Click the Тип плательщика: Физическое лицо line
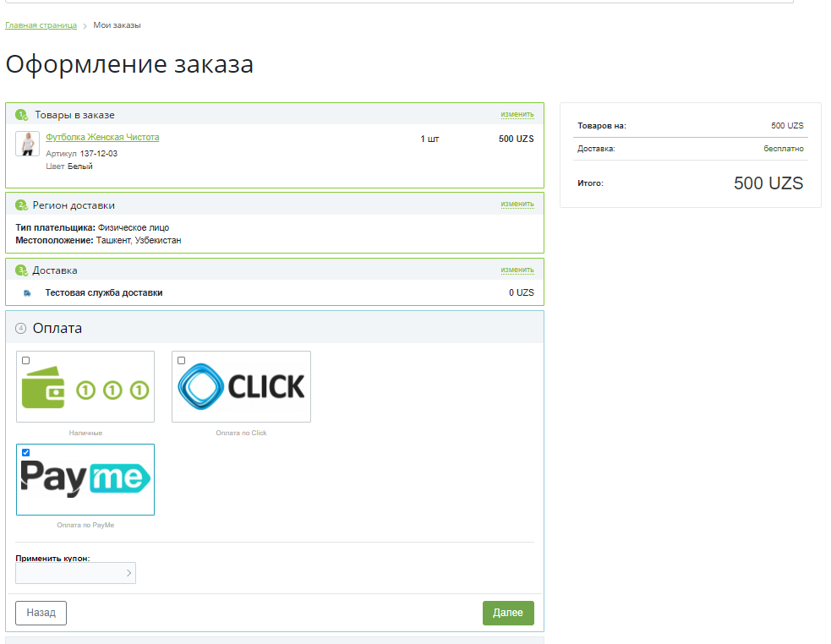Viewport: 831px width, 644px height. 92,228
